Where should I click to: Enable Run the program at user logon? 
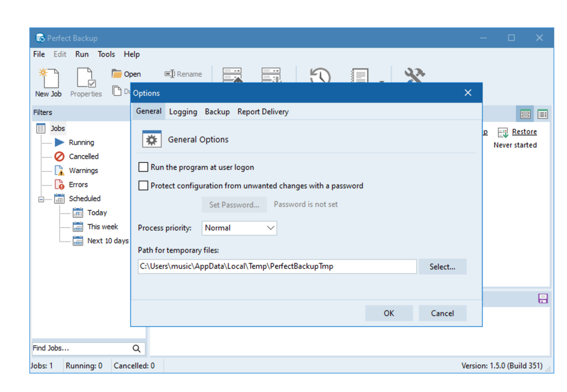pyautogui.click(x=143, y=167)
